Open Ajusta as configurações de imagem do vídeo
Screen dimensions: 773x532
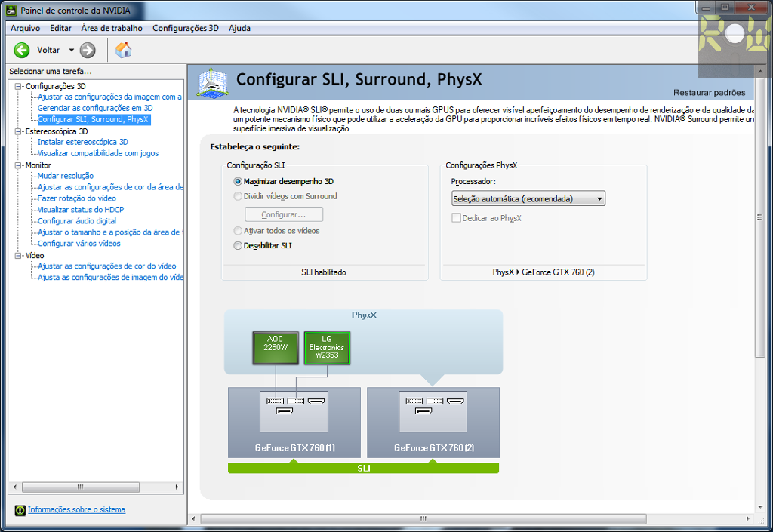coord(110,278)
